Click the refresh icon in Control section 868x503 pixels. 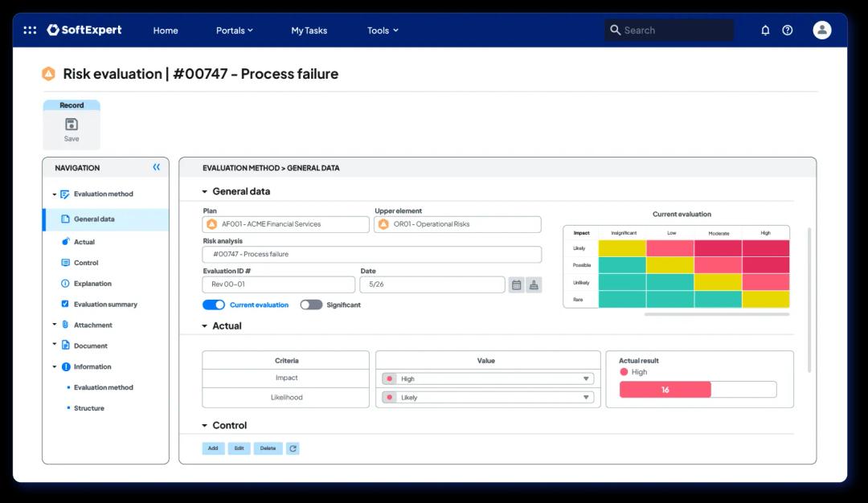click(293, 448)
